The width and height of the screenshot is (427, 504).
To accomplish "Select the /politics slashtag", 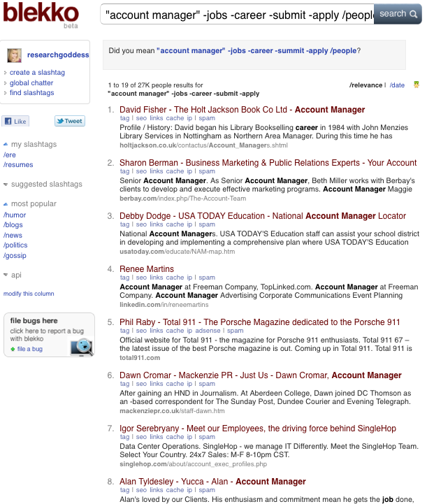I will click(15, 245).
